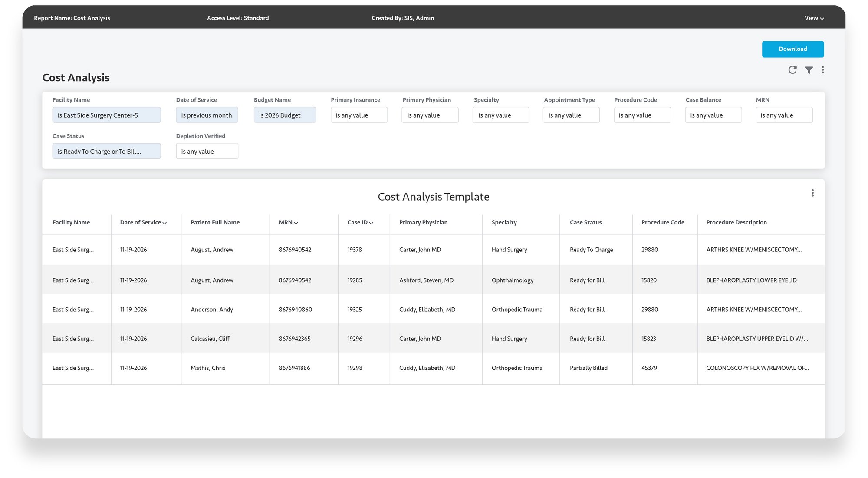
Task: Sort table using the Date of Service chevron
Action: (164, 223)
